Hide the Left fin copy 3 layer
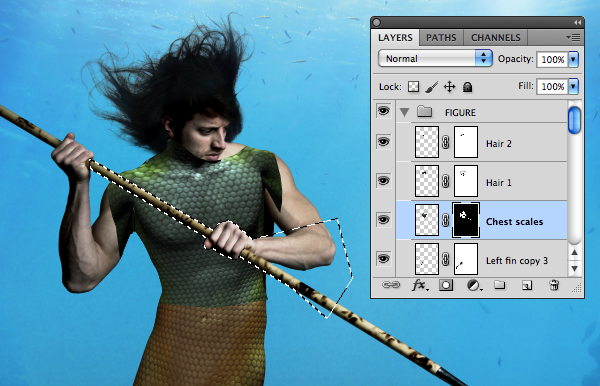The height and width of the screenshot is (386, 600). [383, 259]
